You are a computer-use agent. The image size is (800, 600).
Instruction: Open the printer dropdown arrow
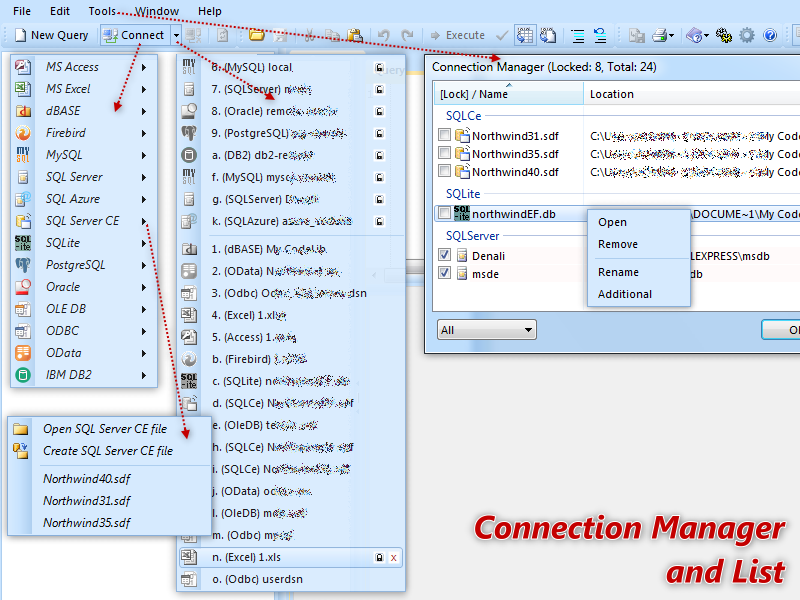click(x=671, y=35)
